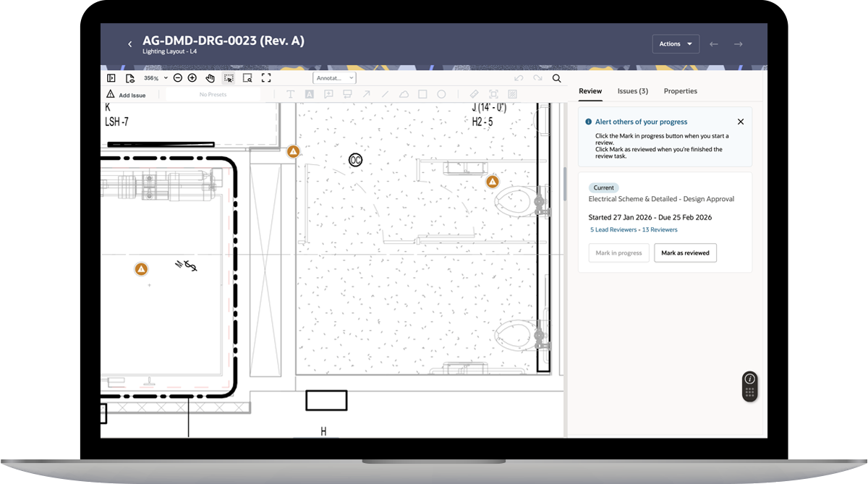This screenshot has height=484, width=868.
Task: Toggle full screen view mode
Action: (x=266, y=77)
